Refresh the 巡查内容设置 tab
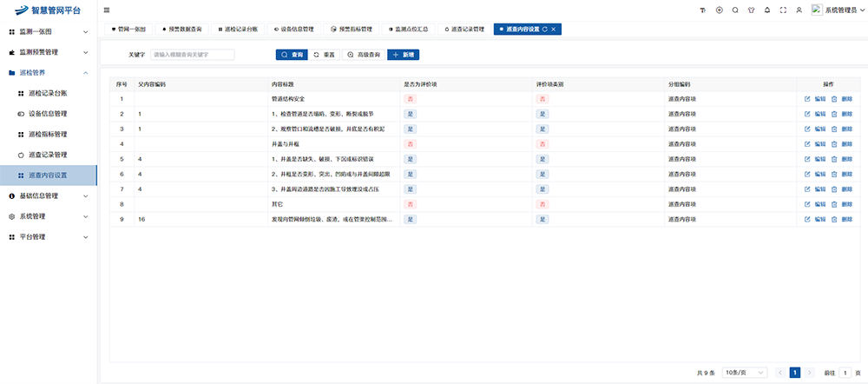 click(544, 29)
